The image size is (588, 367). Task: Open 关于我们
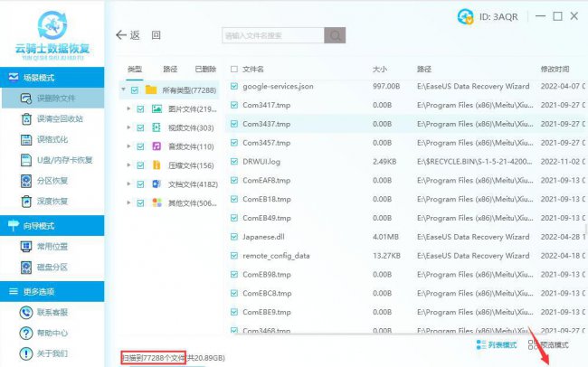click(x=44, y=353)
